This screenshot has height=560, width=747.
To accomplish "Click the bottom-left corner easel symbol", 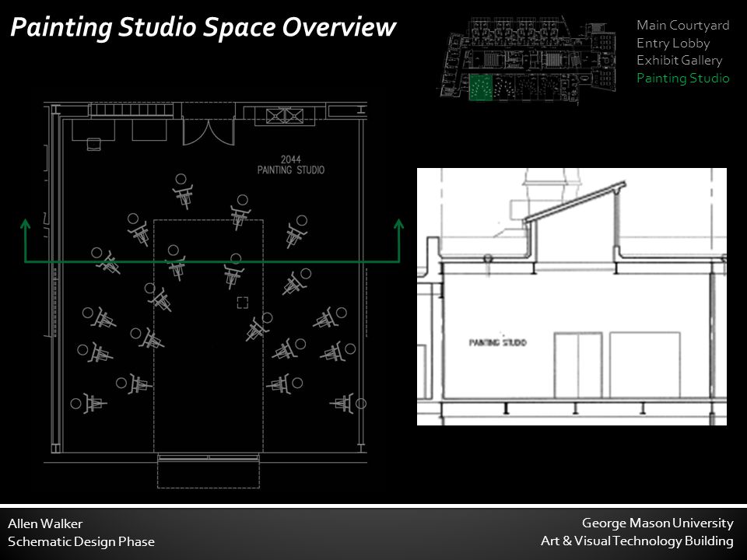I will 89,404.
